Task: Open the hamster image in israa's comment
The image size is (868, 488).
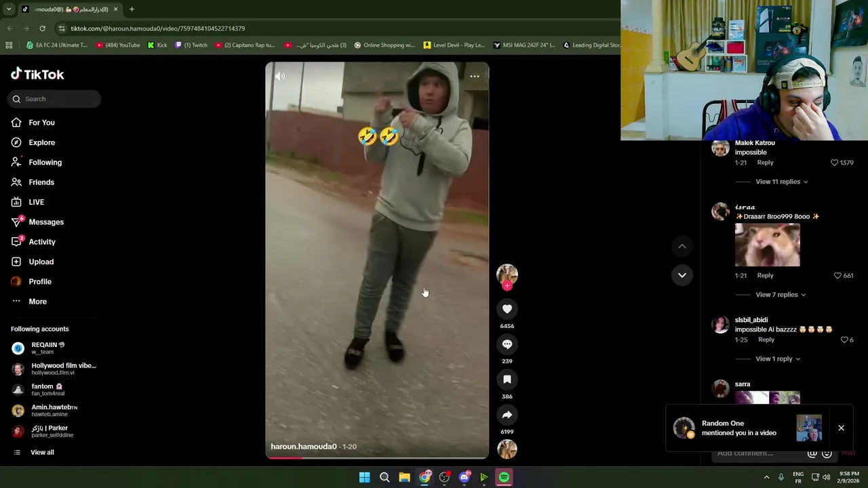Action: click(x=767, y=245)
